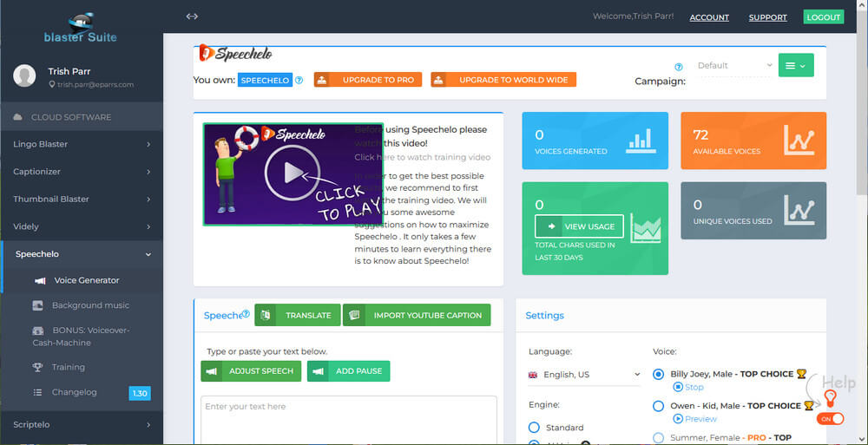The width and height of the screenshot is (868, 445).
Task: Open the Language English, US dropdown
Action: (584, 375)
